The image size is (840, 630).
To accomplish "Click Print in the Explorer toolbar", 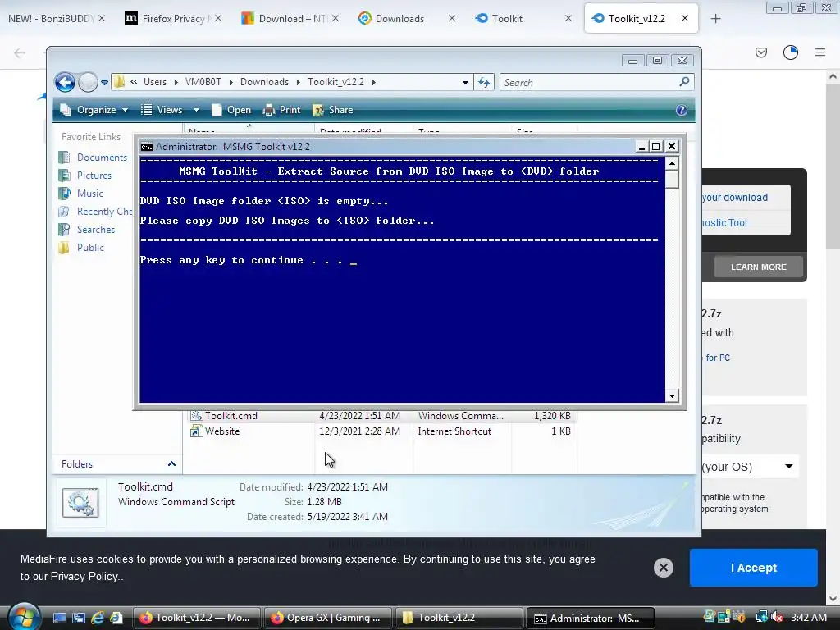I will pos(282,110).
